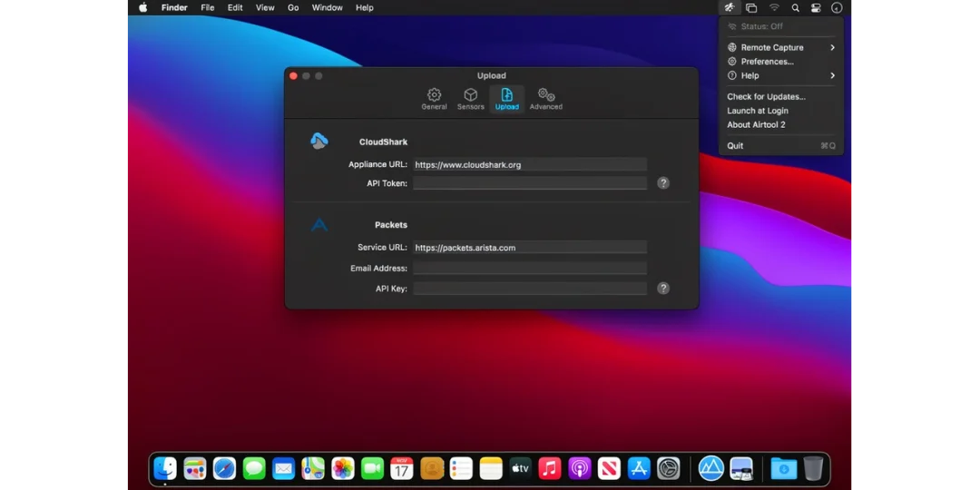Click the CloudShark cloud logo icon
Viewport: 980px width, 490px height.
(319, 142)
